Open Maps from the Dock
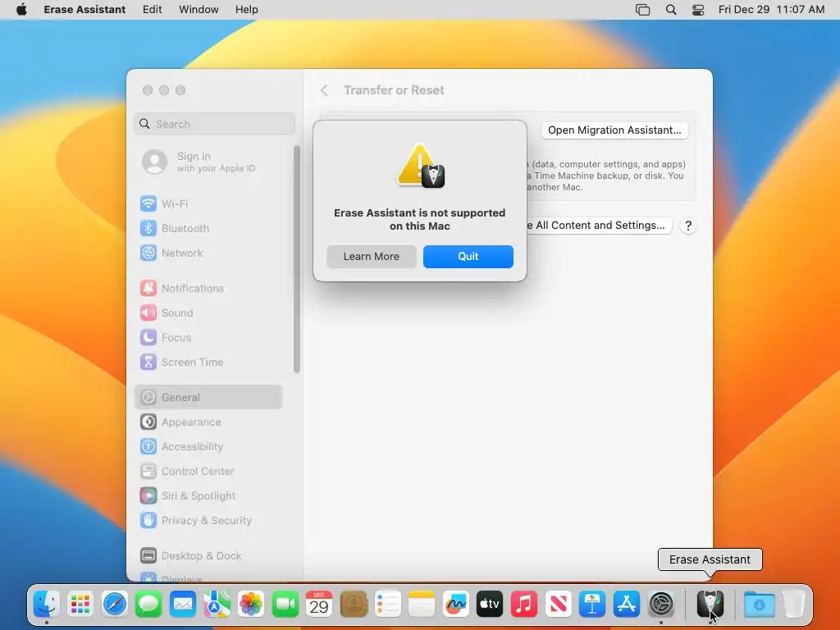 217,605
